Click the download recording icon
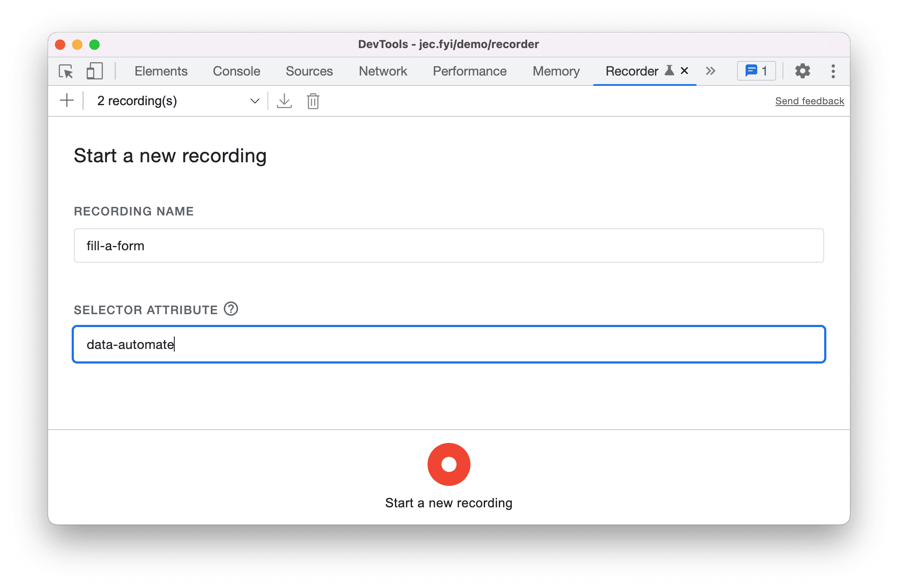The width and height of the screenshot is (898, 588). point(284,101)
